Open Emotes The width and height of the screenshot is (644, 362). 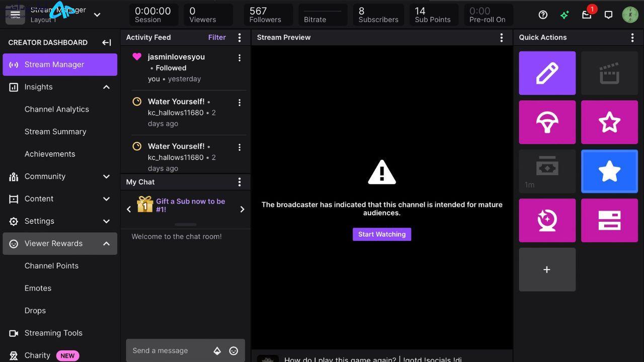coord(38,288)
